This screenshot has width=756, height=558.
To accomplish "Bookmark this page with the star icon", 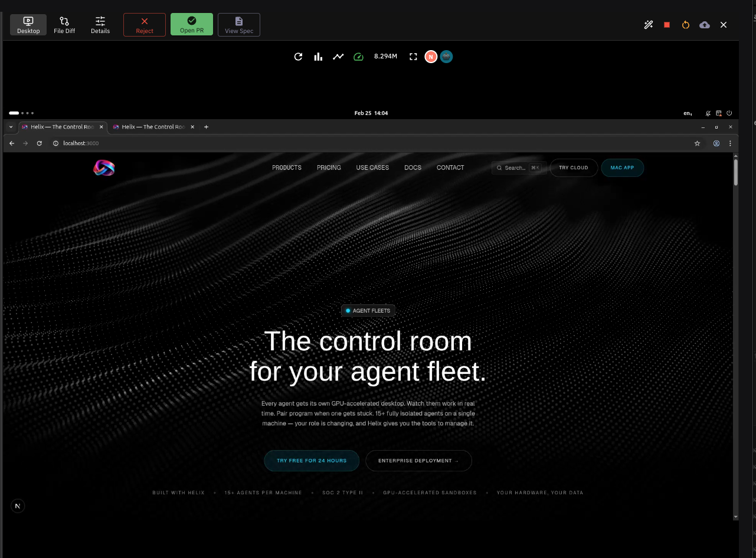I will (697, 143).
